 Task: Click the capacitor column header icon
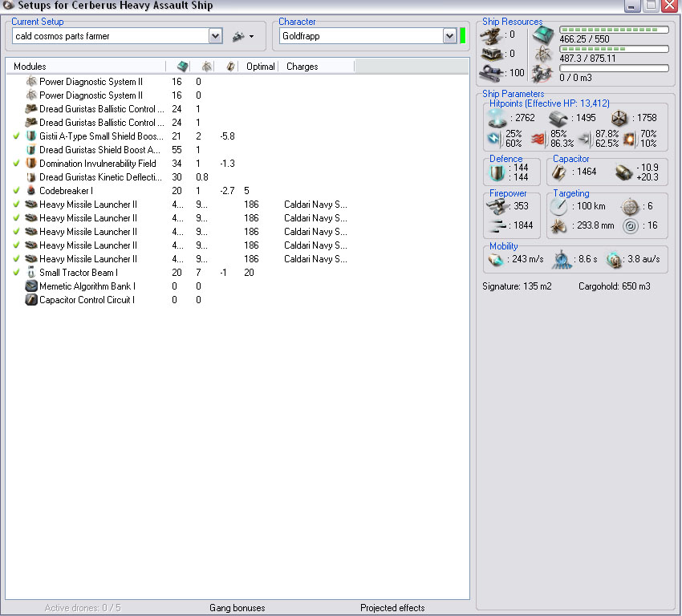pyautogui.click(x=230, y=66)
